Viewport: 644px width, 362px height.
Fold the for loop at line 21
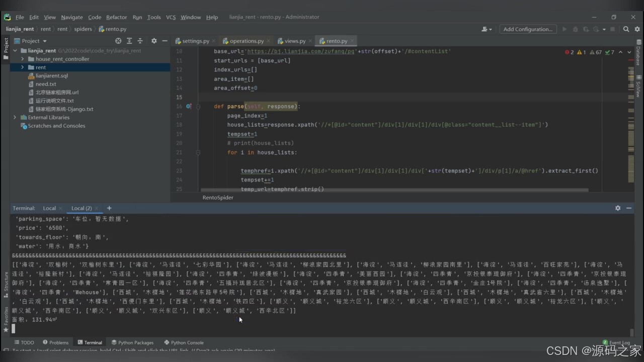pos(198,152)
